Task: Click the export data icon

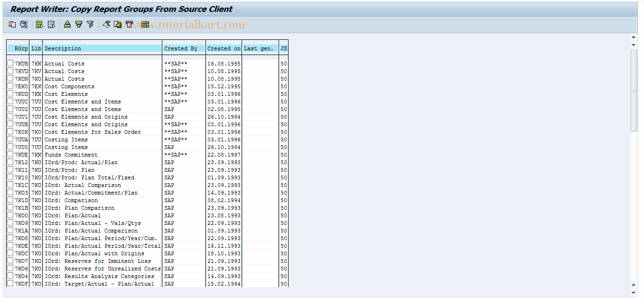Action: [x=117, y=24]
